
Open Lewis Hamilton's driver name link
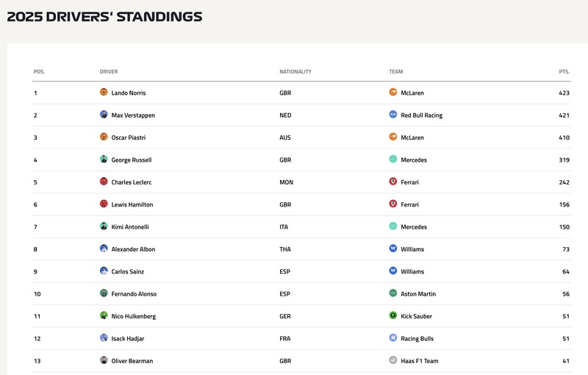[132, 204]
